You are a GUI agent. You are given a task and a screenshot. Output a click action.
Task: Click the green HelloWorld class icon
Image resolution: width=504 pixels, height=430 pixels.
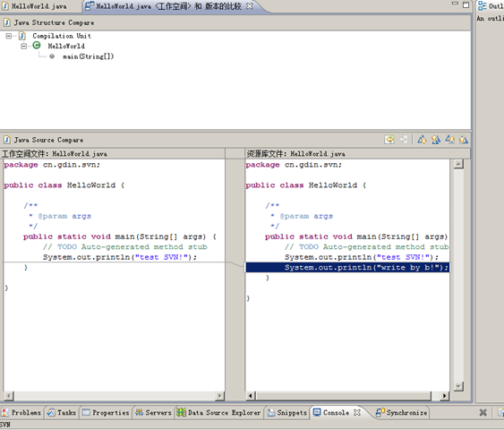pos(37,46)
